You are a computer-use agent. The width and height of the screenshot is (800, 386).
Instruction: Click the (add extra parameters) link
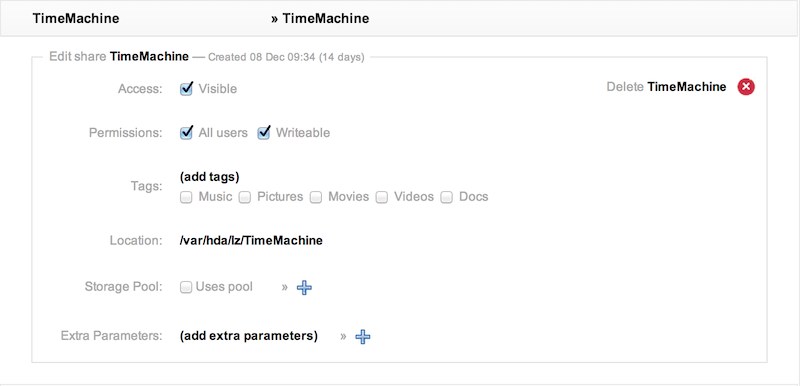tap(248, 337)
